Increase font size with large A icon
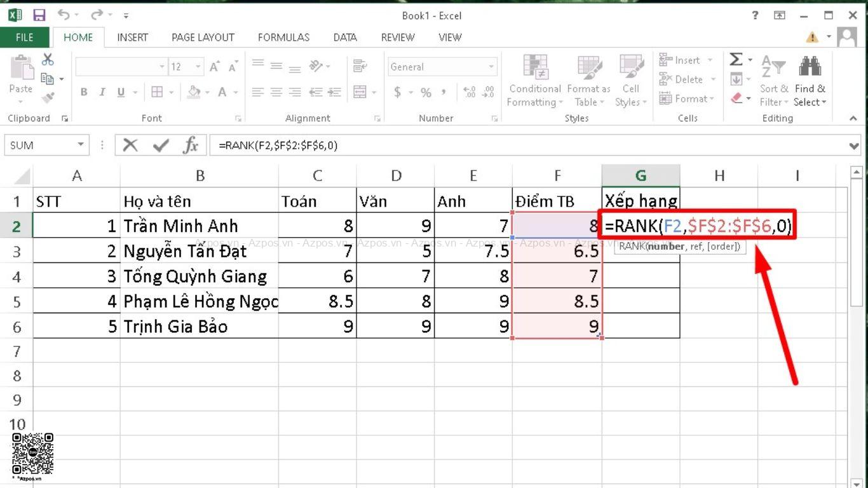 (215, 67)
